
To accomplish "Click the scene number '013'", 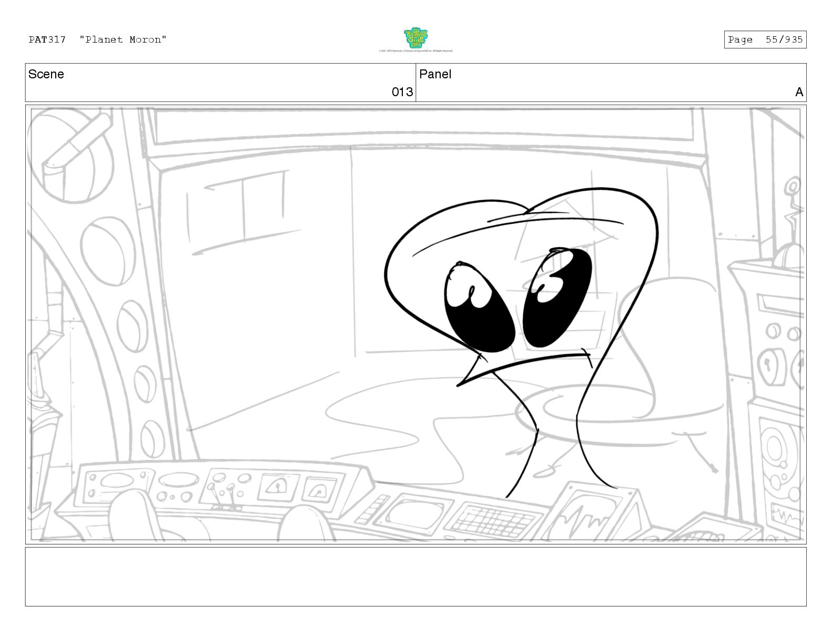I will 402,92.
